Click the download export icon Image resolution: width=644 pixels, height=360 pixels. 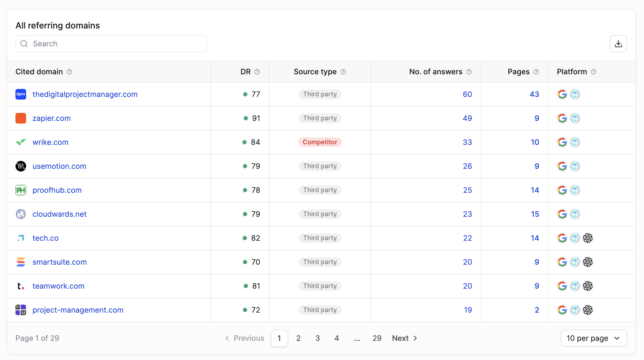(618, 44)
